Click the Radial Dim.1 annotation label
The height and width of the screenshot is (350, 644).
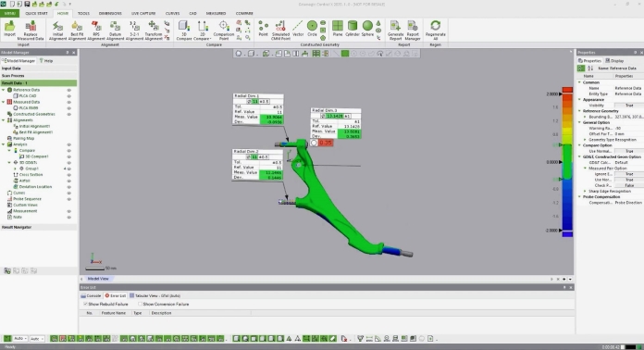247,95
